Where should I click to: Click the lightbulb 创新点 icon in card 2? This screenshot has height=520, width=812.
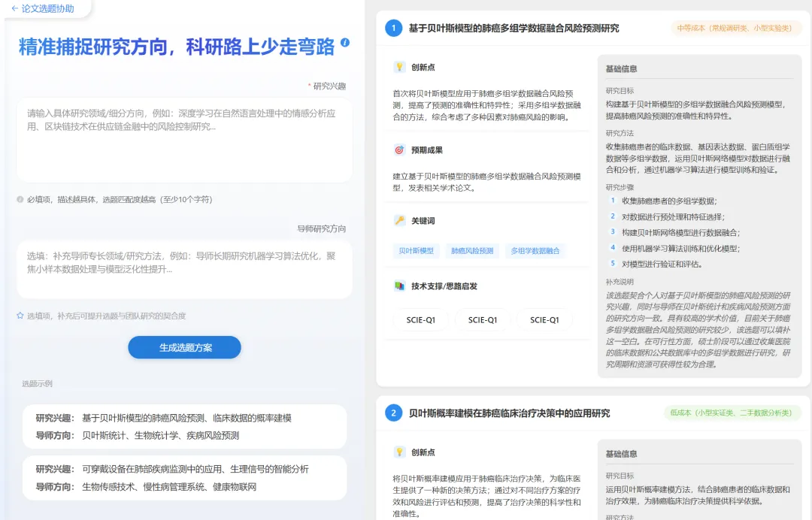point(399,452)
